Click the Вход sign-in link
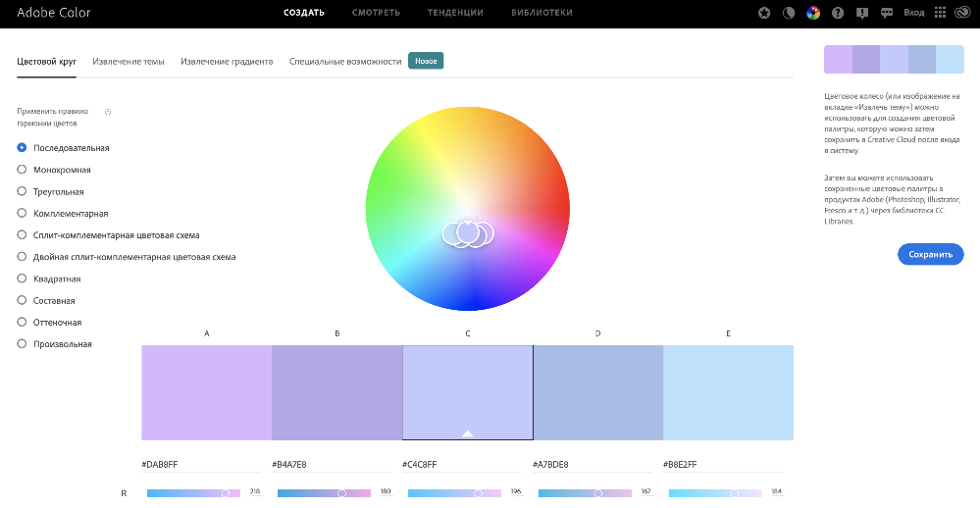 913,13
